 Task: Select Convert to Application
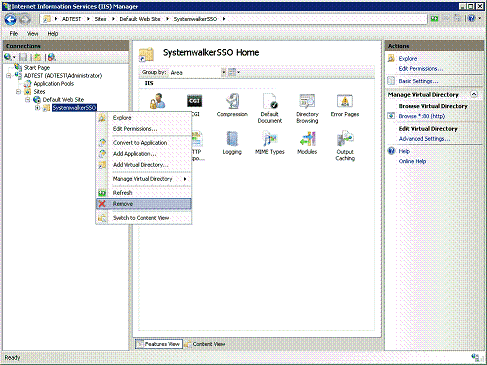click(x=144, y=143)
